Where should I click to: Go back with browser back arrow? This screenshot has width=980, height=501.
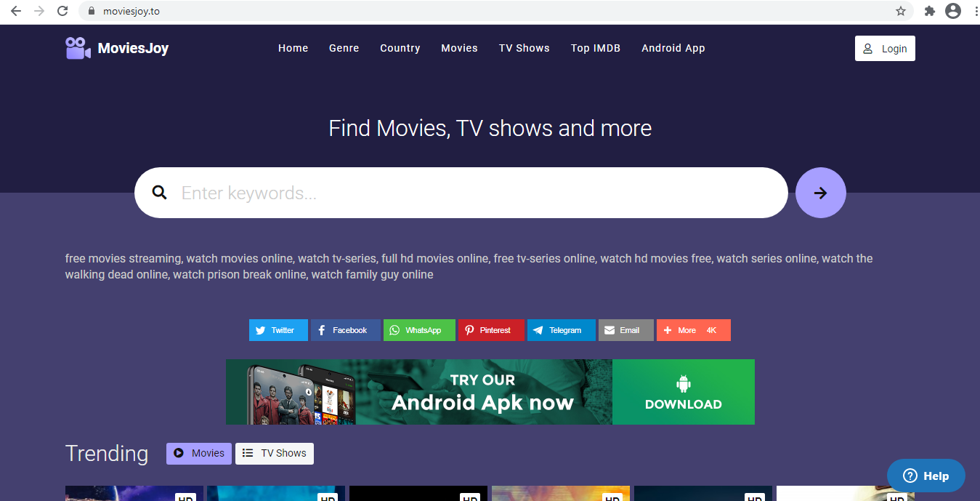16,11
